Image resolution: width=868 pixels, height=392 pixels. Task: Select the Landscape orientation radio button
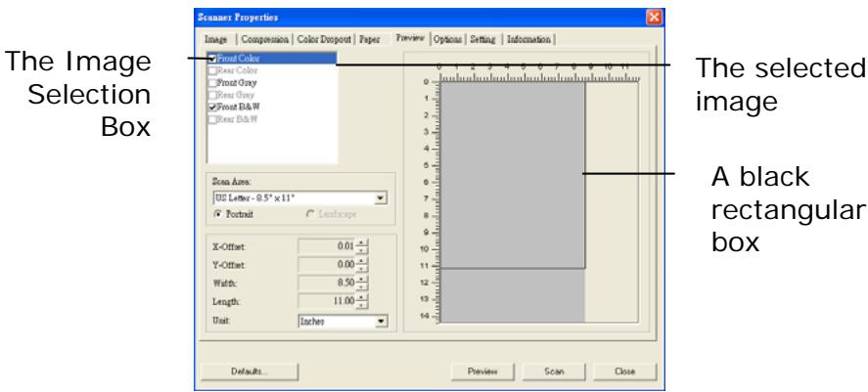pos(311,214)
